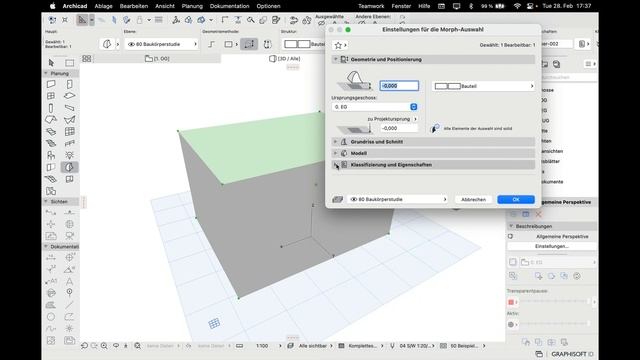This screenshot has height=360, width=640.
Task: Collapse the Planung toolbox group
Action: (x=46, y=73)
